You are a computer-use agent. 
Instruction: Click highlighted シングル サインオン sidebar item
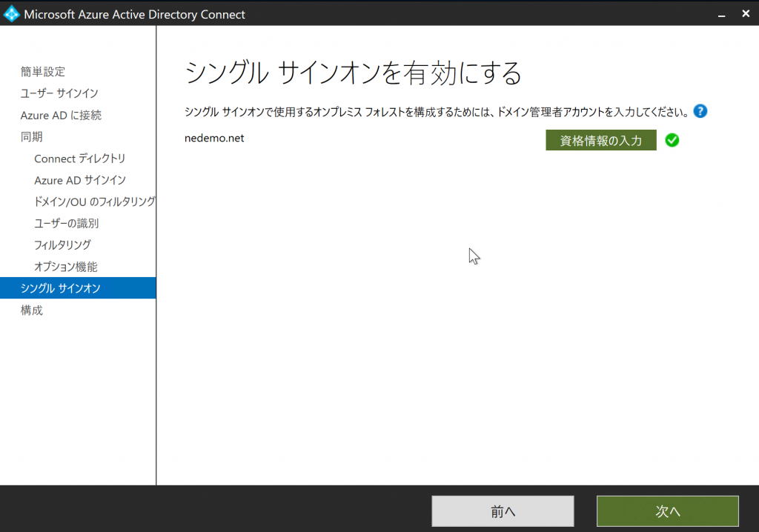point(61,288)
